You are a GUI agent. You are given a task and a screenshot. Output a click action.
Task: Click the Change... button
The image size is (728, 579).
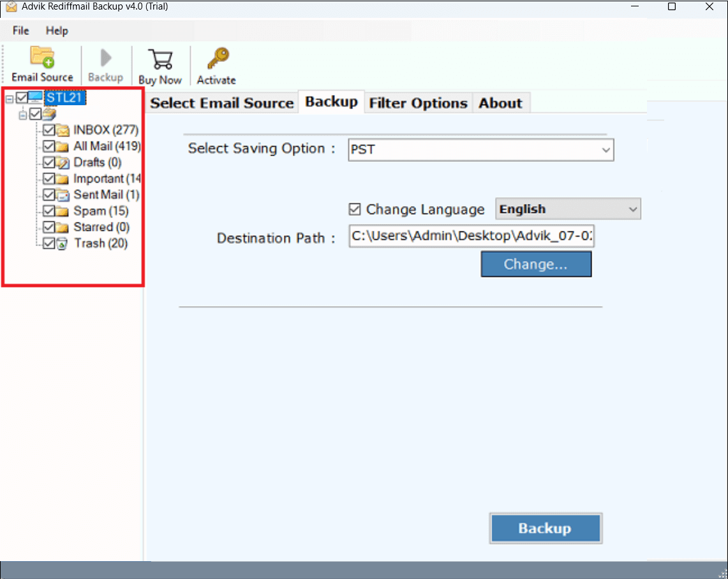coord(536,265)
